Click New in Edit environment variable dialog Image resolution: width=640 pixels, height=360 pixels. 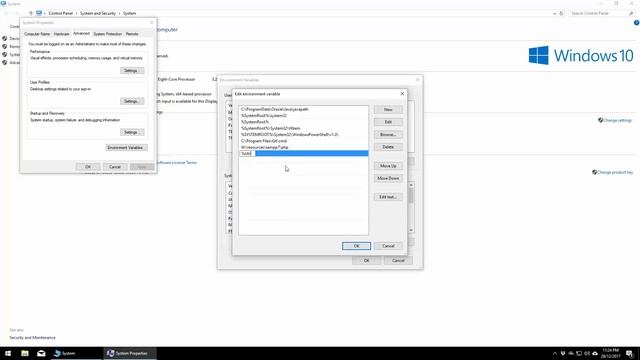point(388,109)
